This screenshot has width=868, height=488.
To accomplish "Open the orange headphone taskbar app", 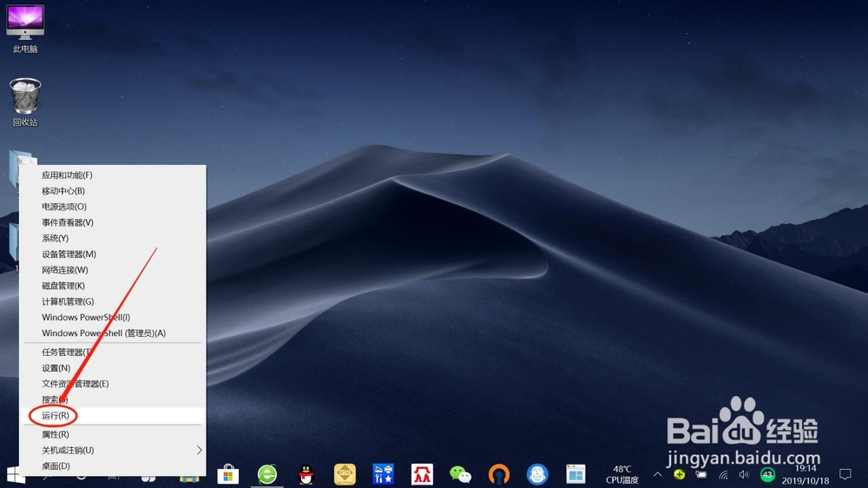I will tap(499, 475).
